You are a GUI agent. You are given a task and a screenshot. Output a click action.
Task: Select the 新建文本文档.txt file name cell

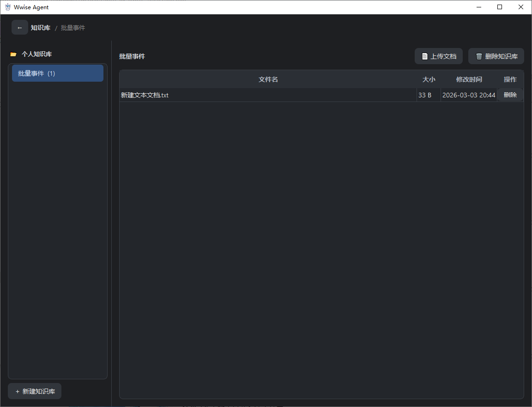click(145, 96)
